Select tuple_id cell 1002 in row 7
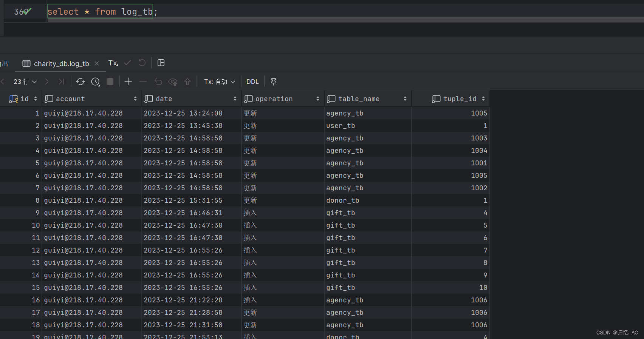644x339 pixels. (x=450, y=188)
